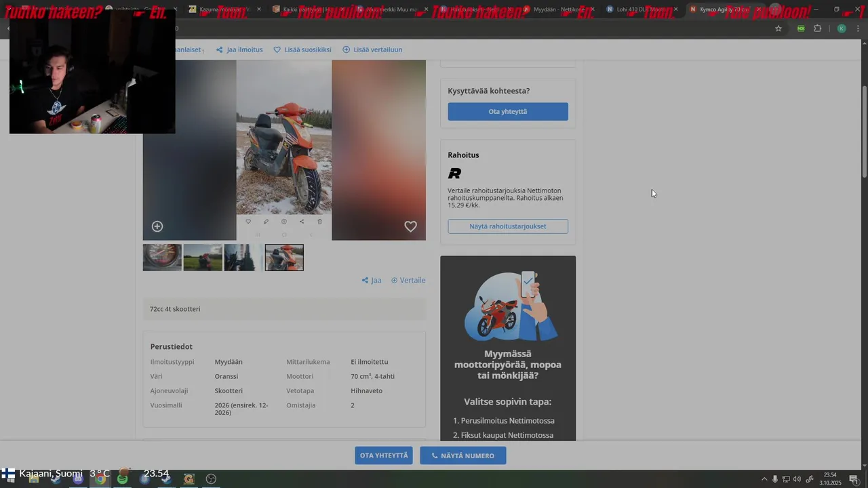Viewport: 868px width, 488px height.
Task: Click the blue Ota yhteyttä sidebar button
Action: [x=508, y=112]
